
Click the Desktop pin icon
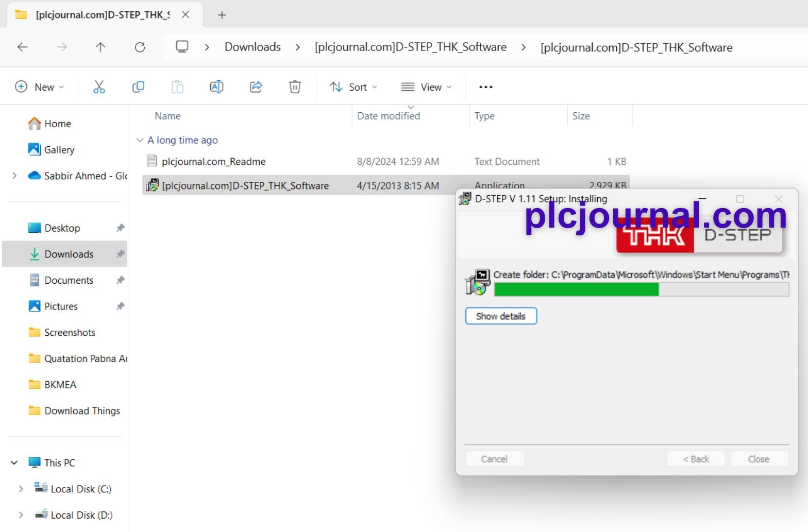(x=120, y=228)
